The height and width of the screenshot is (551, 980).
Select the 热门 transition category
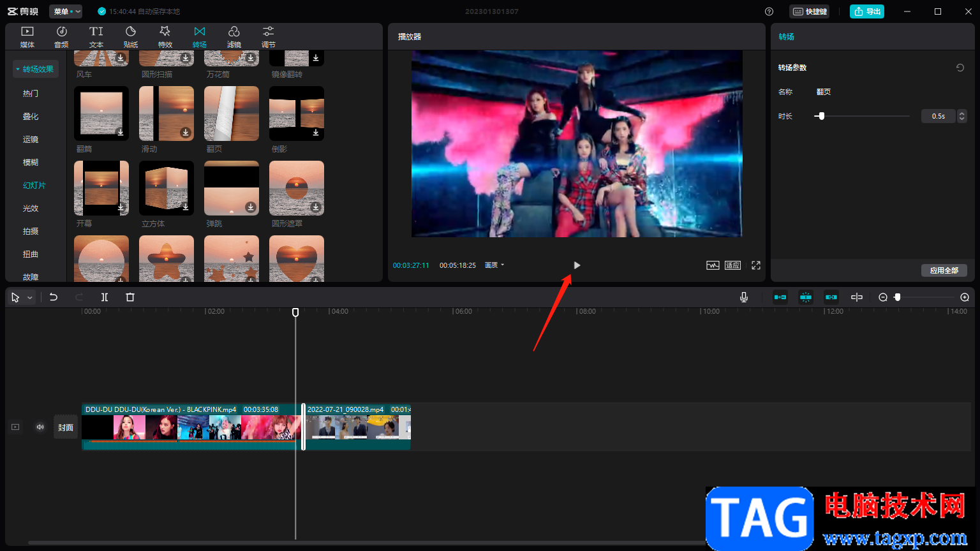(x=31, y=93)
